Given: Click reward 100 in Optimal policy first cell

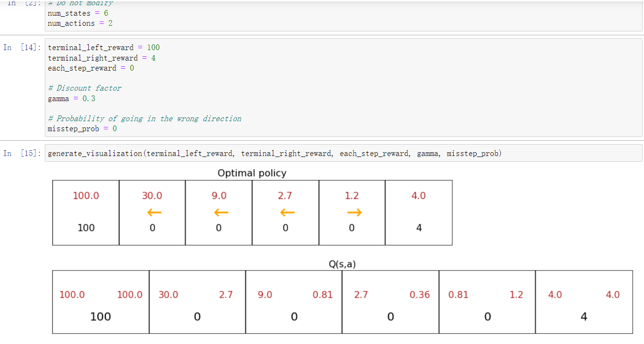Looking at the screenshot, I should pyautogui.click(x=86, y=228).
